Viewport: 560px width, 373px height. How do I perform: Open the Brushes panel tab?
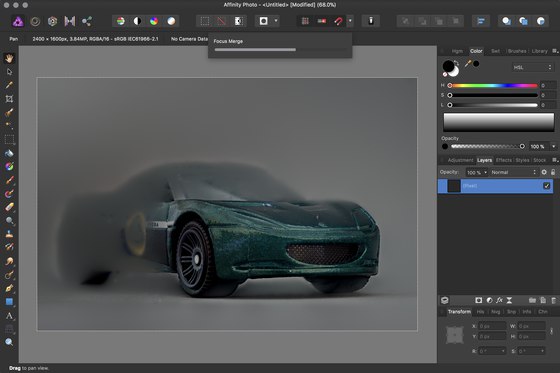[x=517, y=51]
